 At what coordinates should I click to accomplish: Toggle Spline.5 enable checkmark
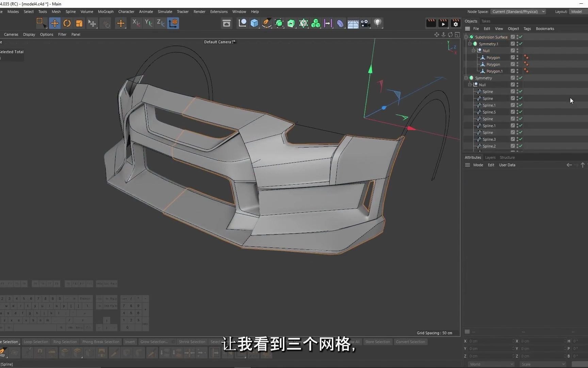[x=521, y=112]
